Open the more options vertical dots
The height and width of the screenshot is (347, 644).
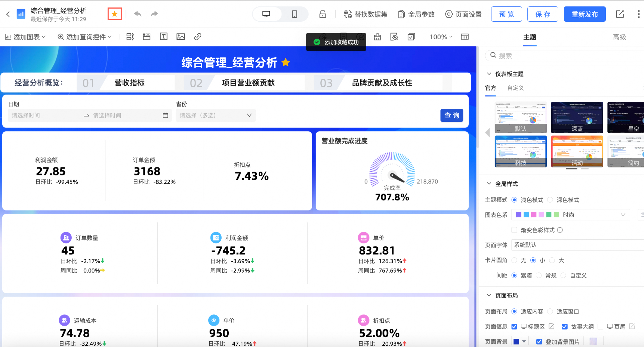click(639, 14)
